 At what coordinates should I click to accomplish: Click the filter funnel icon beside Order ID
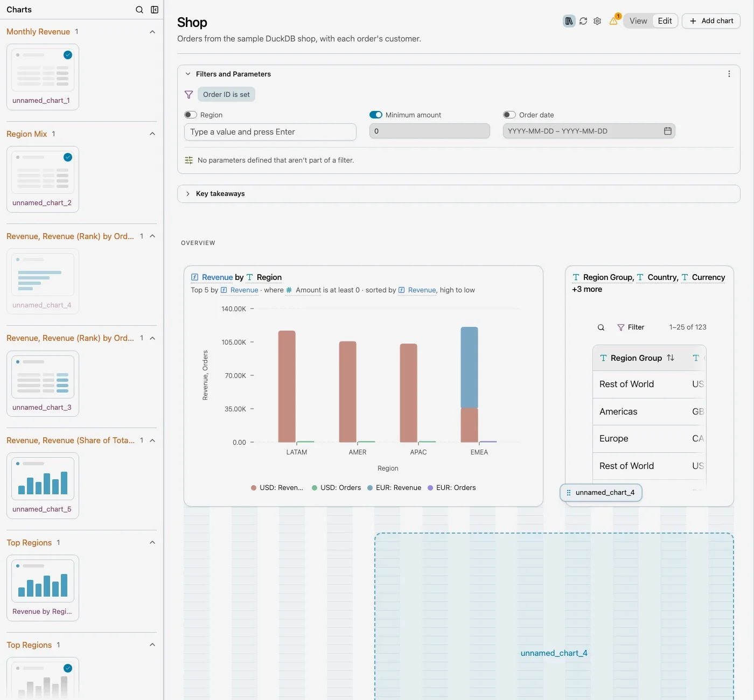[x=188, y=95]
